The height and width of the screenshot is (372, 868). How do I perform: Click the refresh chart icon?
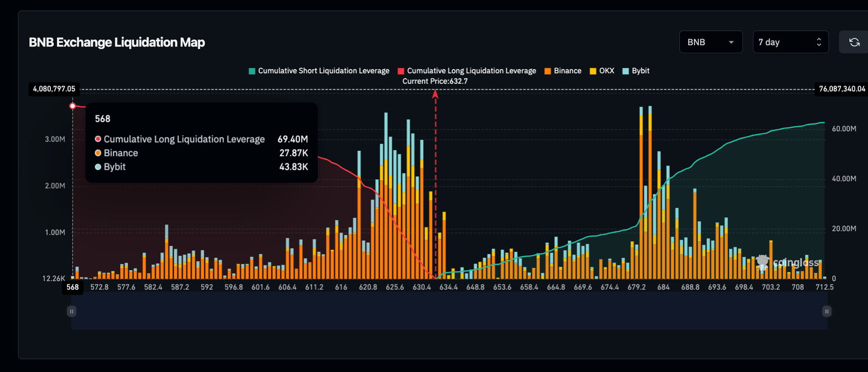coord(856,42)
